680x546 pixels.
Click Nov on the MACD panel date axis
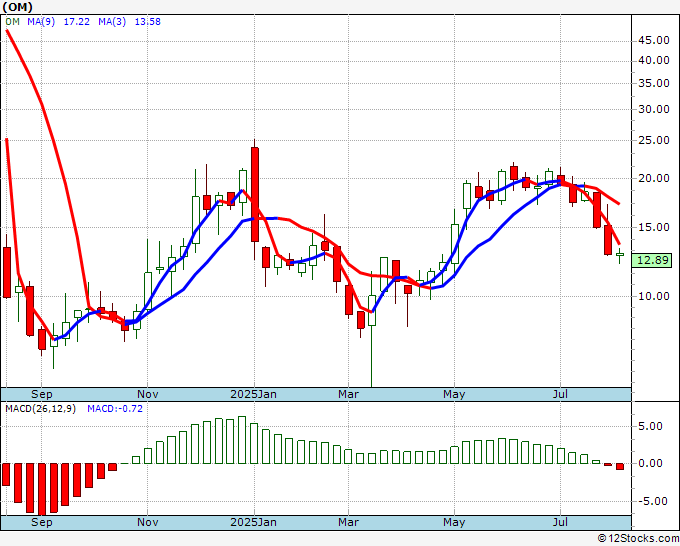[x=147, y=522]
